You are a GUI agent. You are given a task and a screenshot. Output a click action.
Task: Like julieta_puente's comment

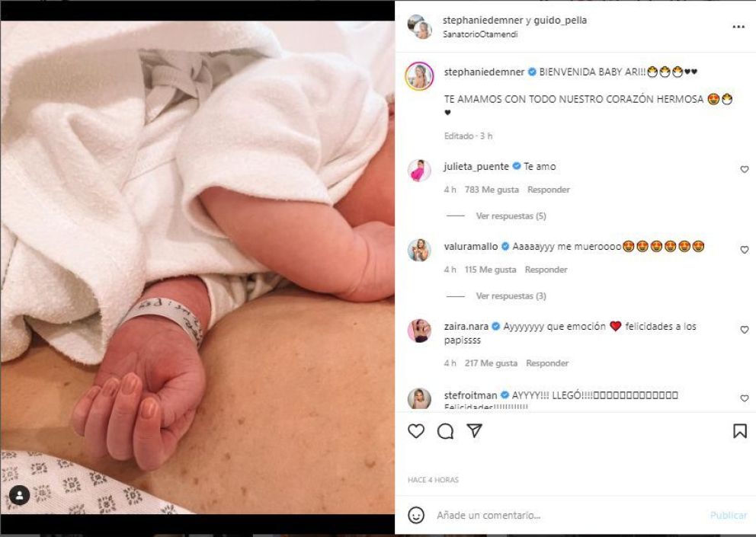(745, 169)
